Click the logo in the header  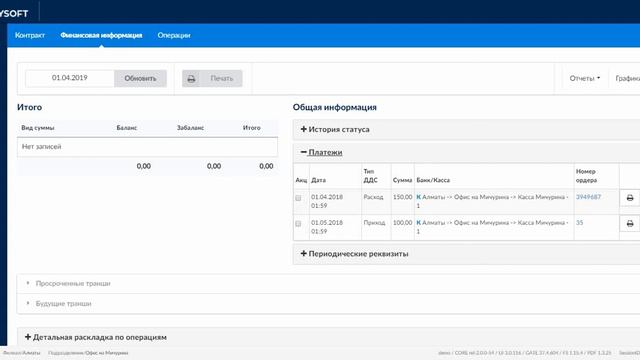point(14,13)
